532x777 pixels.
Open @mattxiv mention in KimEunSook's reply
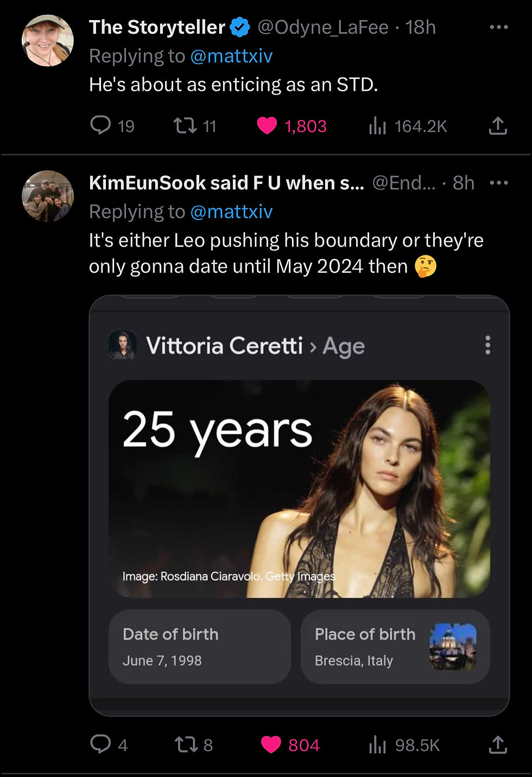[x=231, y=211]
